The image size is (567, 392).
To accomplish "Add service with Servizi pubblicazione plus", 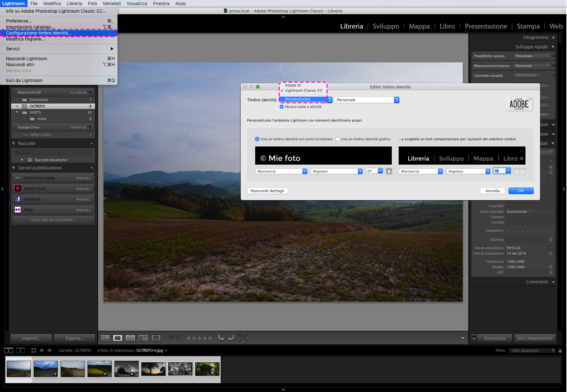I will [x=92, y=168].
